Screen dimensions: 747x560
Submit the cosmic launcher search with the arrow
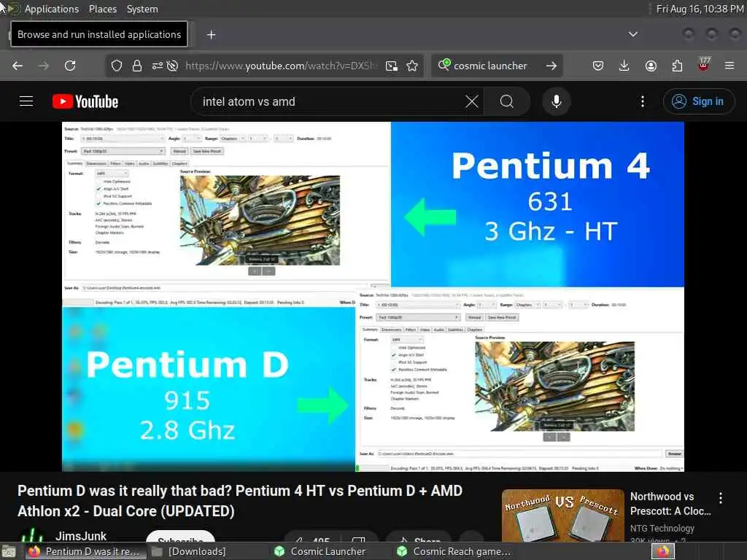[551, 66]
